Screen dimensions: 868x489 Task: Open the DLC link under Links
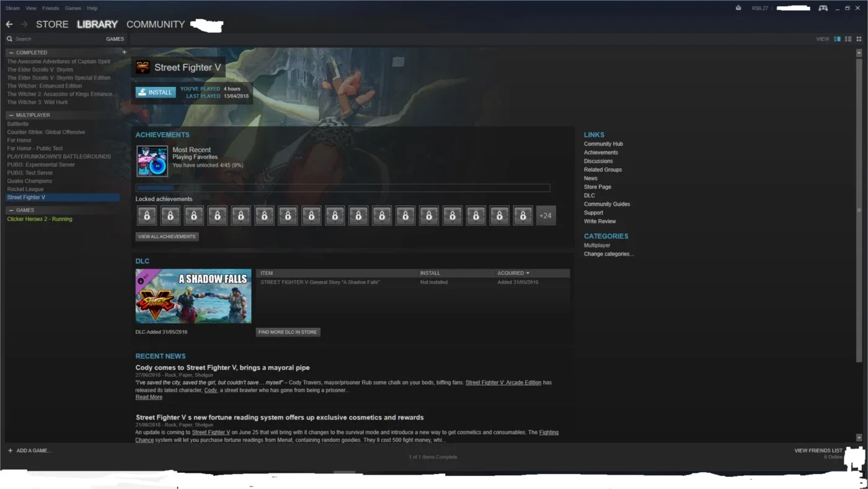[x=589, y=195]
